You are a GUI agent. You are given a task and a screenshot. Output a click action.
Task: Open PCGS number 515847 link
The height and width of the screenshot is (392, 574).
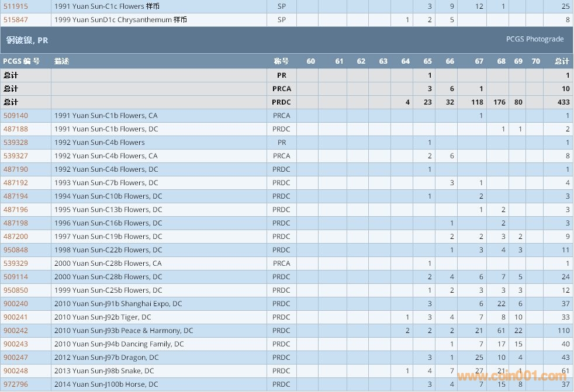16,20
